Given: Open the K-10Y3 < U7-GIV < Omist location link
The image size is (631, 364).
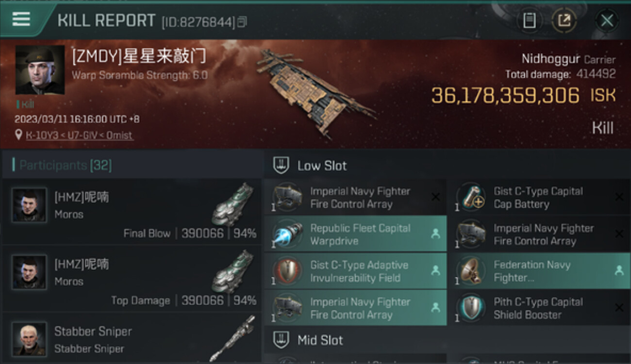Looking at the screenshot, I should click(x=79, y=135).
